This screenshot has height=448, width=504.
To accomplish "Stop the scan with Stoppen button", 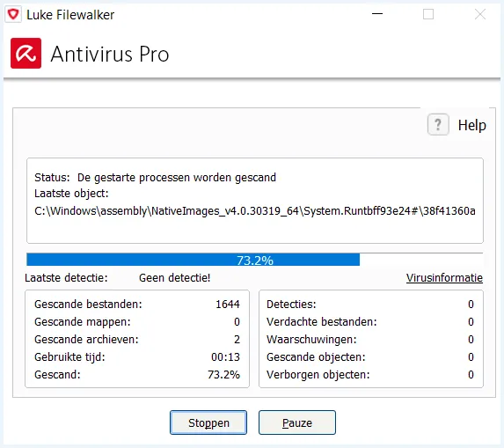I will (208, 422).
